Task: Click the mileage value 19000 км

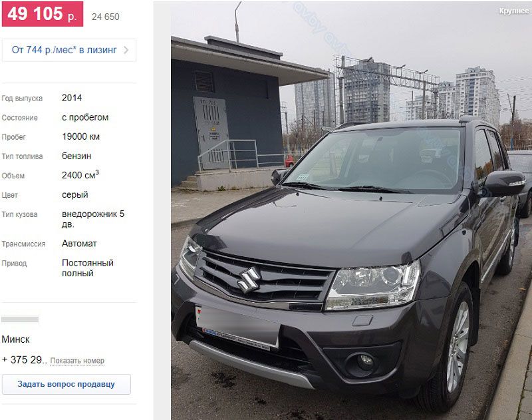Action: (x=80, y=136)
